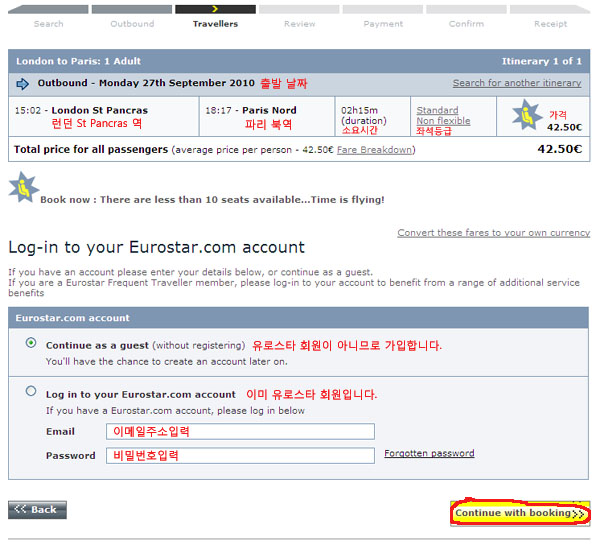This screenshot has width=600, height=545.
Task: Click the bold 42.50€ total price
Action: (559, 149)
